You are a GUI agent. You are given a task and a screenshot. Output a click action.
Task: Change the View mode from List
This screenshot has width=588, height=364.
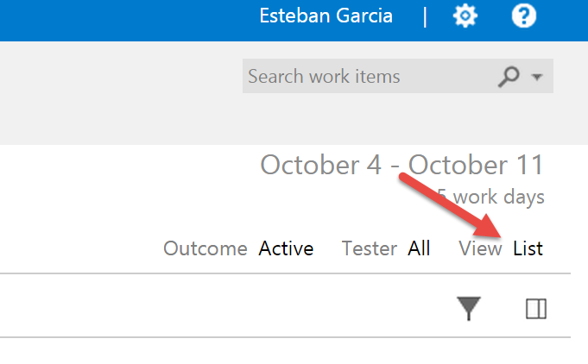click(x=528, y=248)
